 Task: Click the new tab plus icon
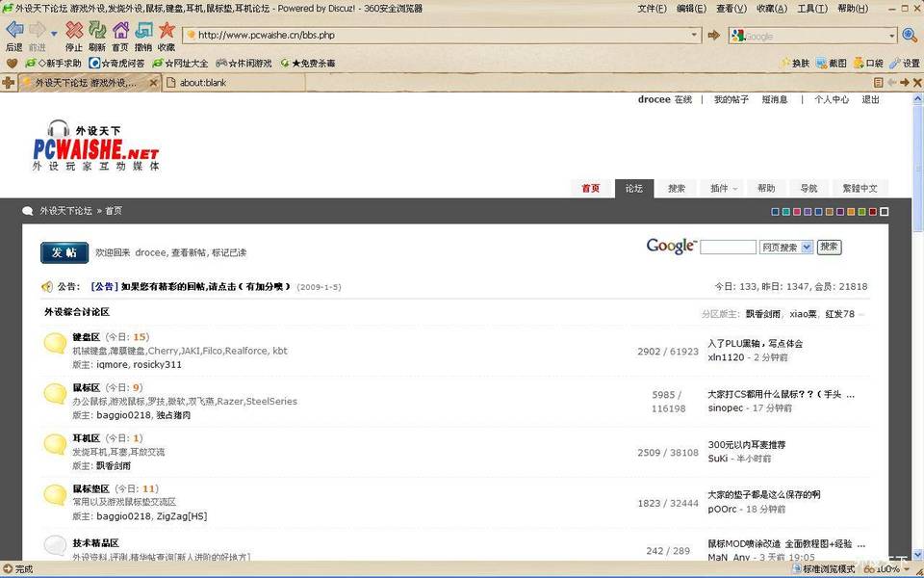(x=9, y=83)
